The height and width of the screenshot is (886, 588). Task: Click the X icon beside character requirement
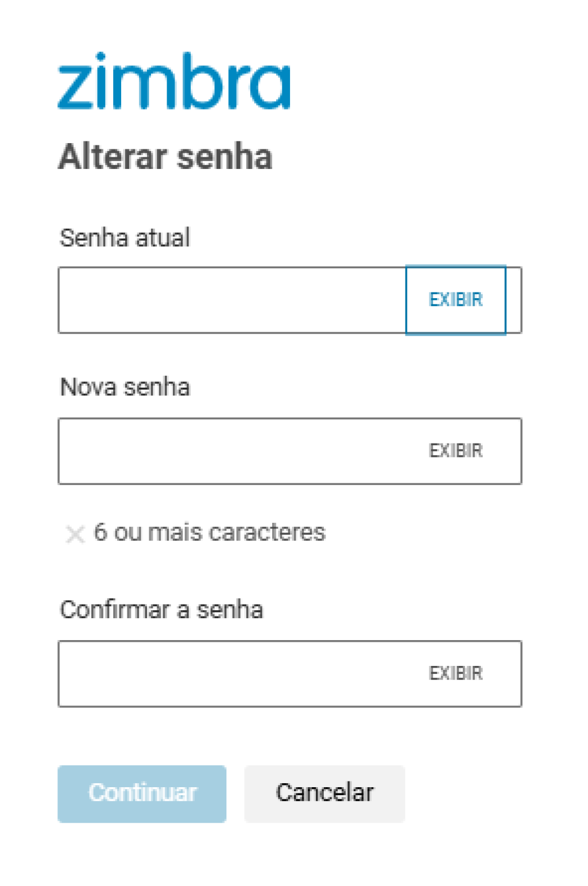pos(75,534)
